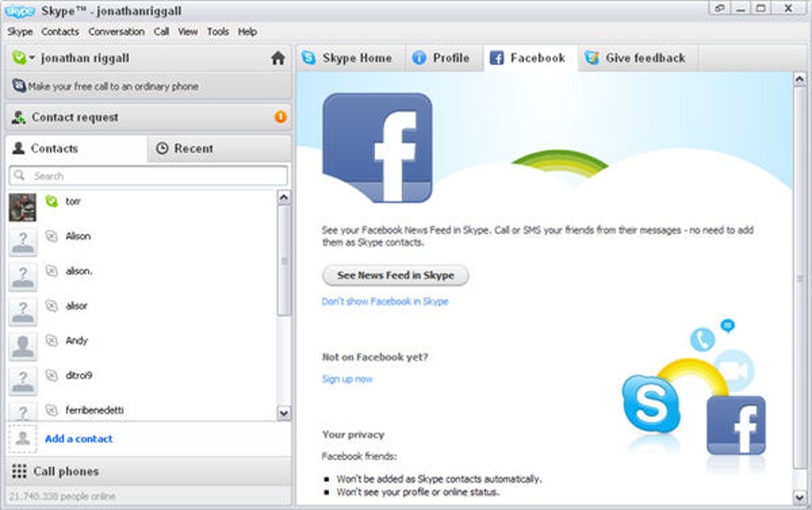This screenshot has width=812, height=510.
Task: Click the line about profile or online status
Action: [x=418, y=492]
